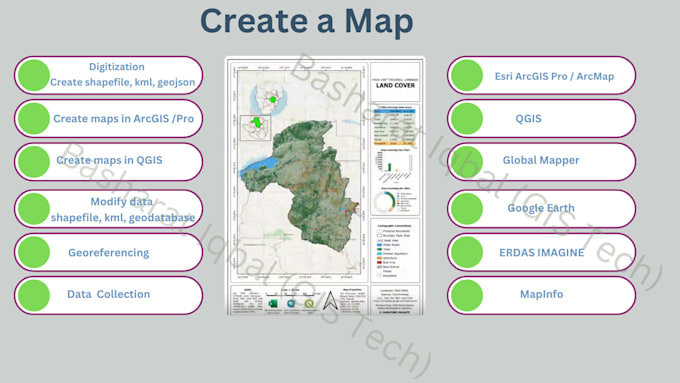Click the north arrow on the map
This screenshot has height=383, width=680.
330,300
